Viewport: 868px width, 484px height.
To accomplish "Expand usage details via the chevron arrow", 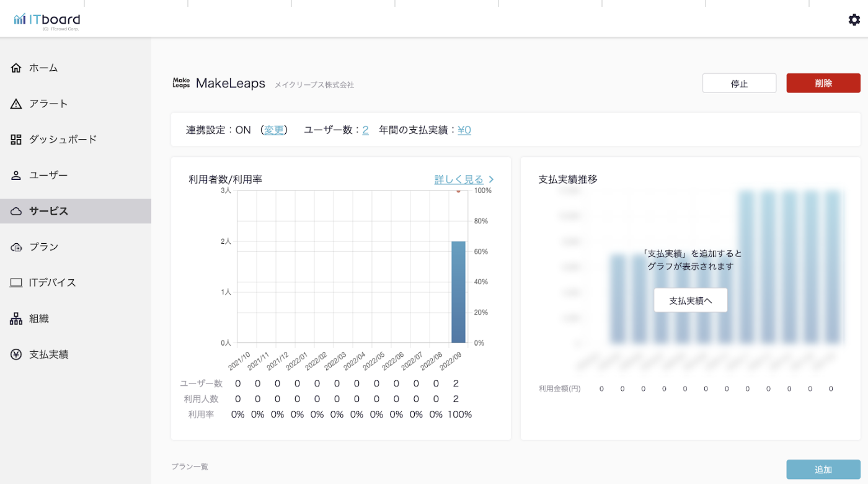I will (x=491, y=179).
